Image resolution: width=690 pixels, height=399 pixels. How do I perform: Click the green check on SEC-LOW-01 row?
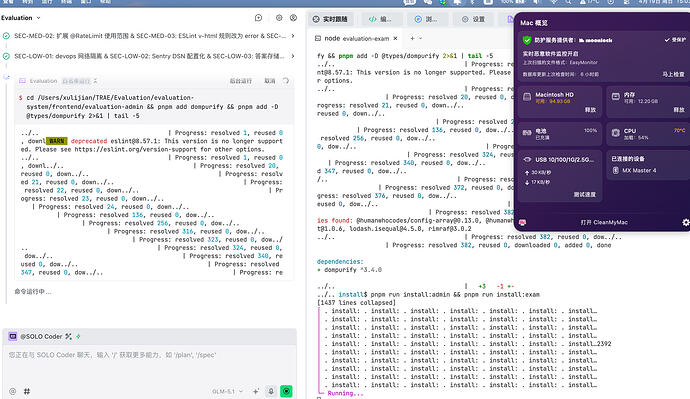[6, 56]
